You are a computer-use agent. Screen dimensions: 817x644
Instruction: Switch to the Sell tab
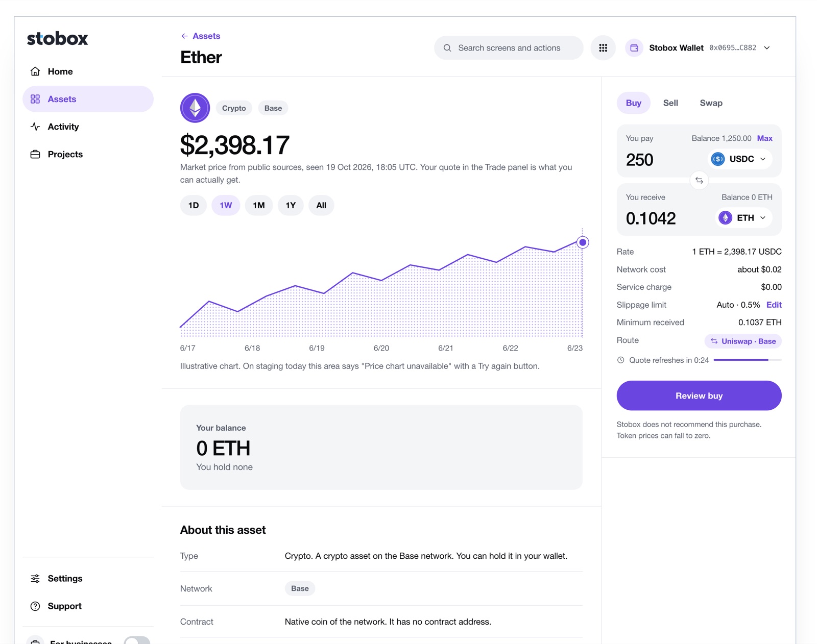[x=670, y=103]
